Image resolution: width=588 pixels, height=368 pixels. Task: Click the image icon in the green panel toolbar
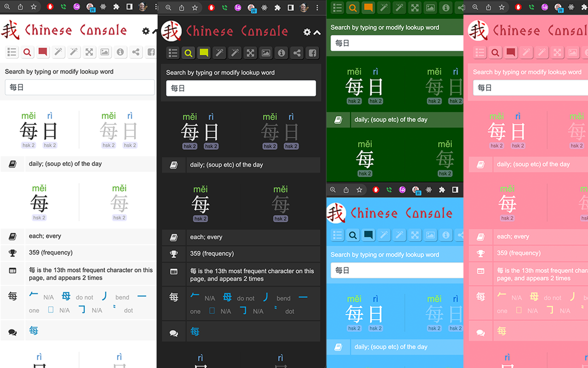click(x=430, y=8)
